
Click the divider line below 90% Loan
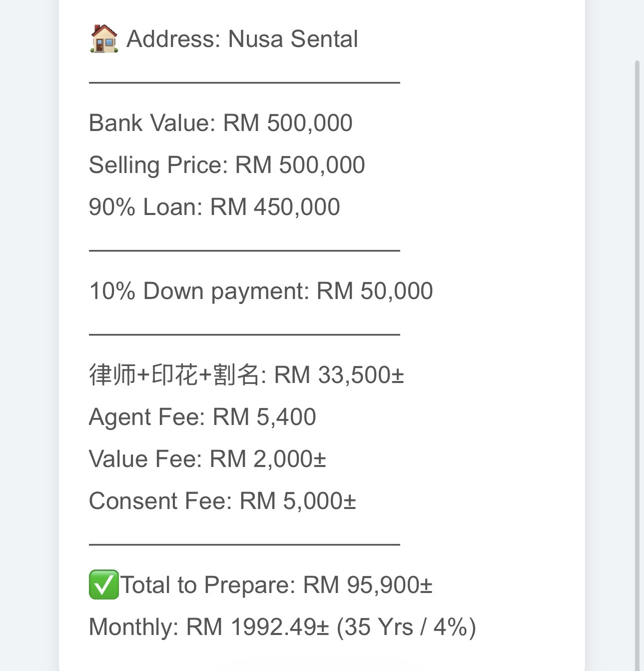click(244, 250)
